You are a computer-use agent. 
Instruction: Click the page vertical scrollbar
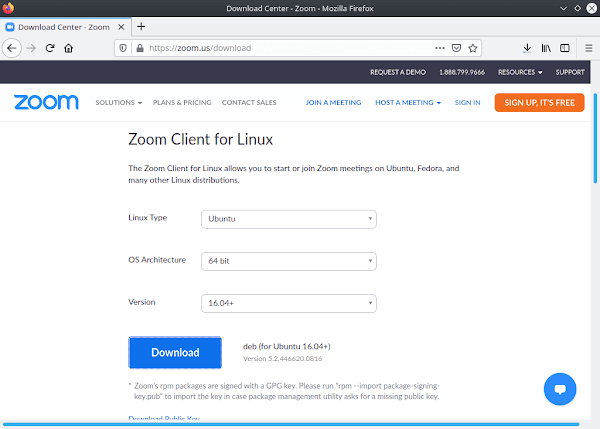[595, 139]
